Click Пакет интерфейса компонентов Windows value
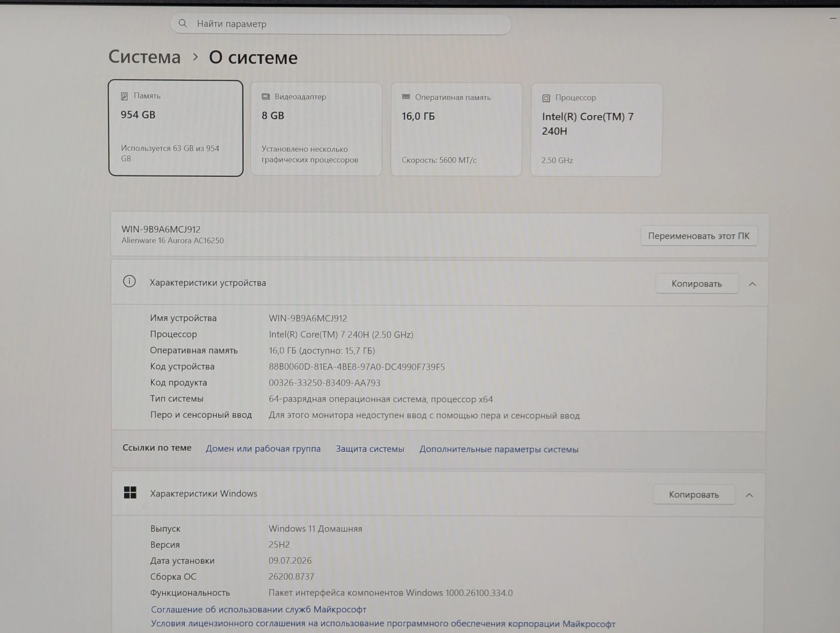Viewport: 840px width, 633px height. (x=391, y=593)
